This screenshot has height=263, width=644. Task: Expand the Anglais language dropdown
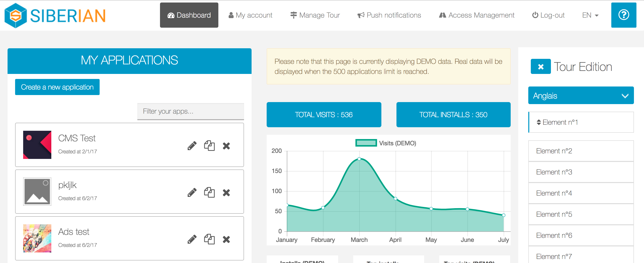click(581, 96)
